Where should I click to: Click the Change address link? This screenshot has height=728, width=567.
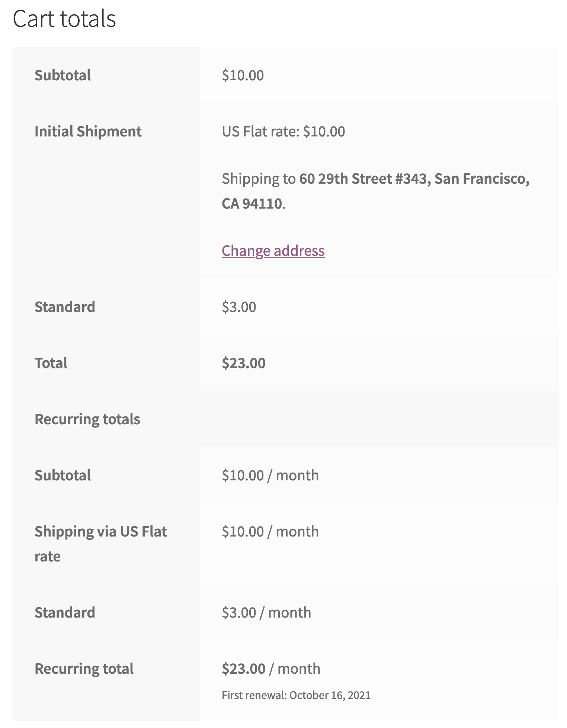pyautogui.click(x=273, y=251)
